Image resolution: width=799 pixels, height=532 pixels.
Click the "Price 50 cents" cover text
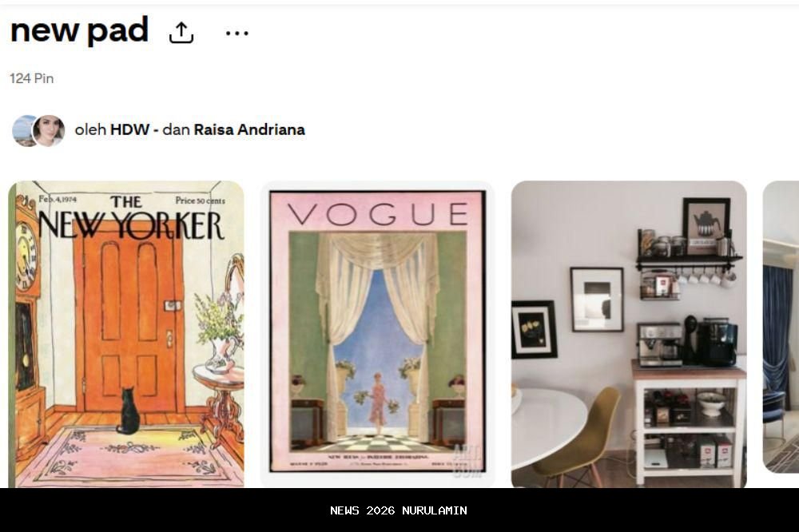click(x=201, y=200)
